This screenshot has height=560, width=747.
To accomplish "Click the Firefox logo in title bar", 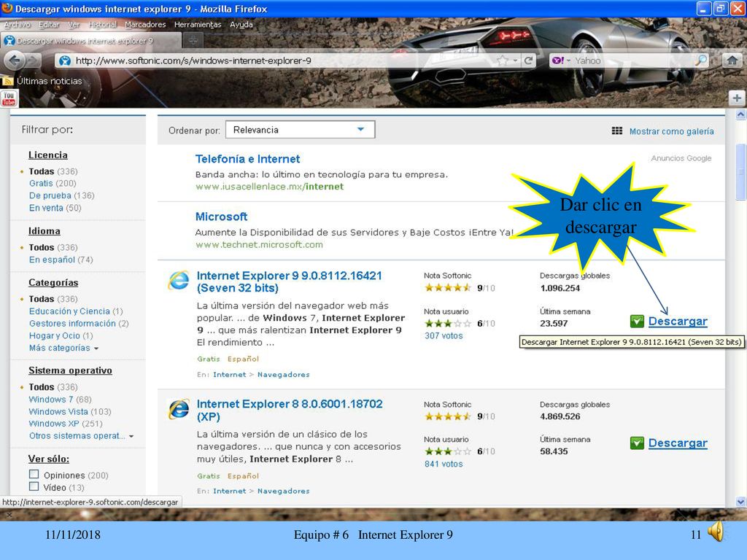I will [7, 8].
